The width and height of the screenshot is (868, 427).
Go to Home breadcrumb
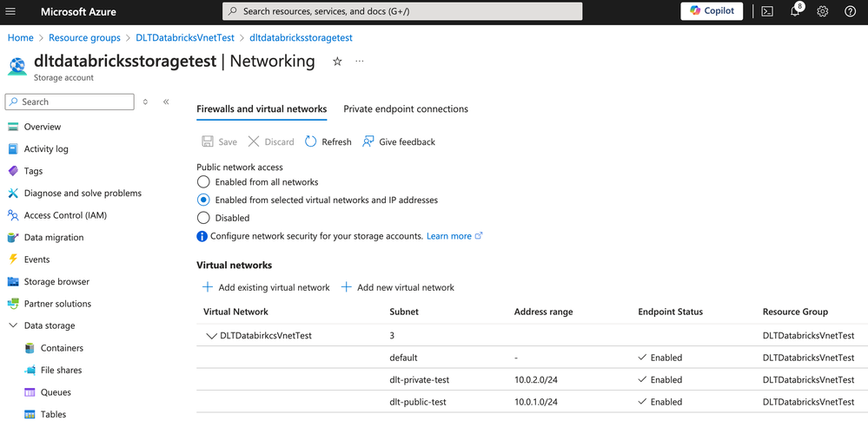[x=21, y=37]
